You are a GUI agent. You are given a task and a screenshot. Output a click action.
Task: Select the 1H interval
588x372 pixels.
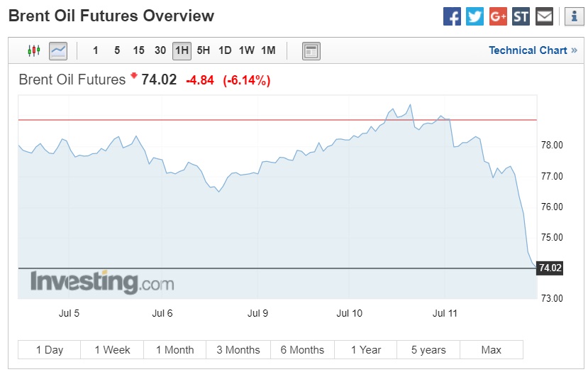point(182,50)
